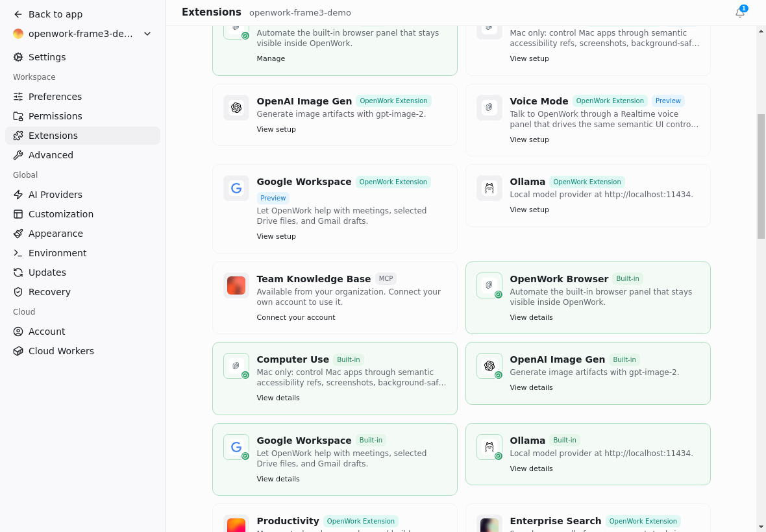Click the OpenAI Image Gen extension icon
The image size is (766, 532).
click(x=236, y=108)
